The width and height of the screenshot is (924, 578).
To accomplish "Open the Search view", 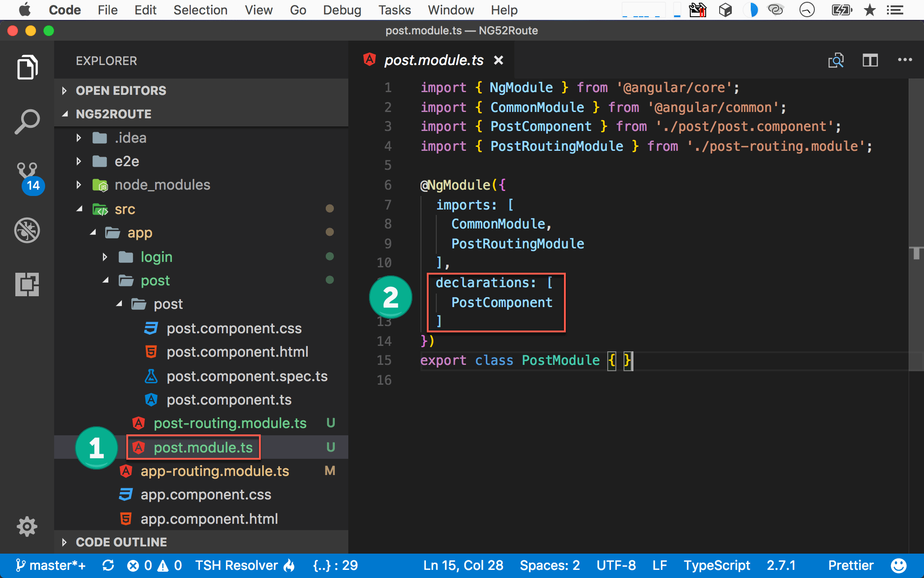I will click(27, 121).
